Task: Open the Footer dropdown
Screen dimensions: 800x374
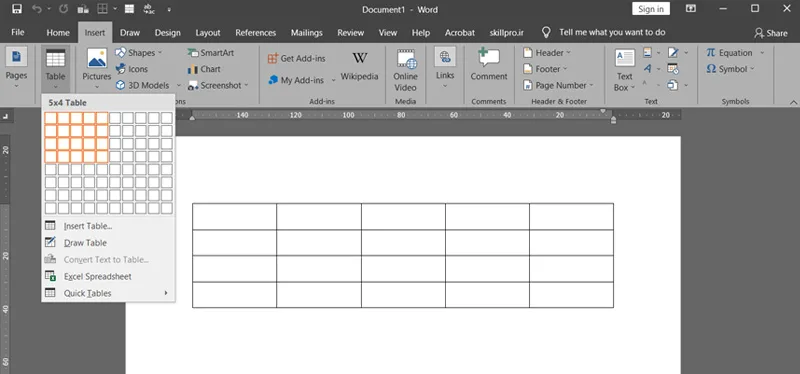Action: pyautogui.click(x=544, y=69)
